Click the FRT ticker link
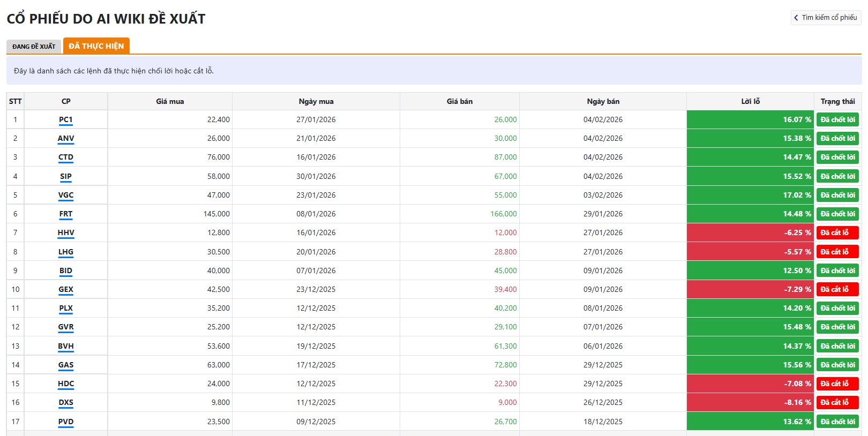 (x=66, y=214)
